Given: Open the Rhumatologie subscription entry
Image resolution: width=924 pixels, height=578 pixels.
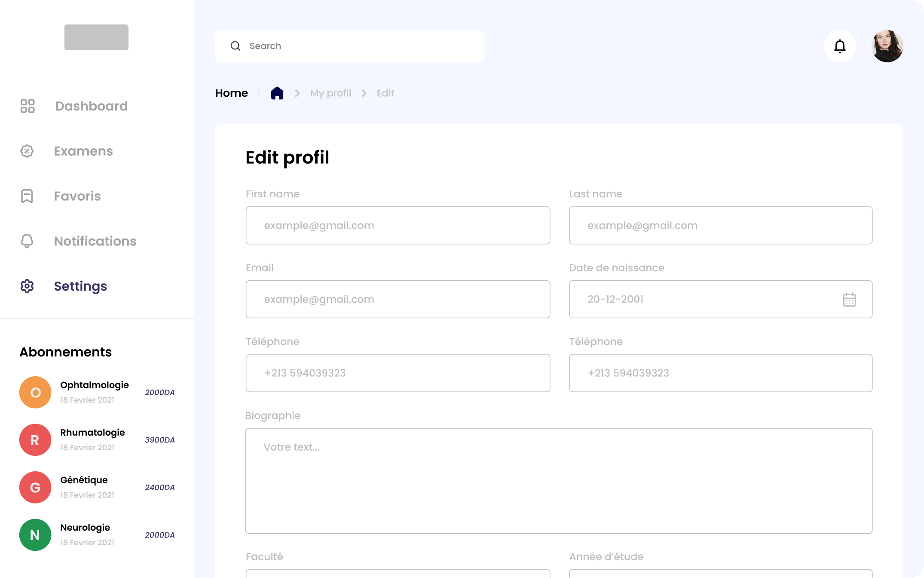Looking at the screenshot, I should point(92,433).
